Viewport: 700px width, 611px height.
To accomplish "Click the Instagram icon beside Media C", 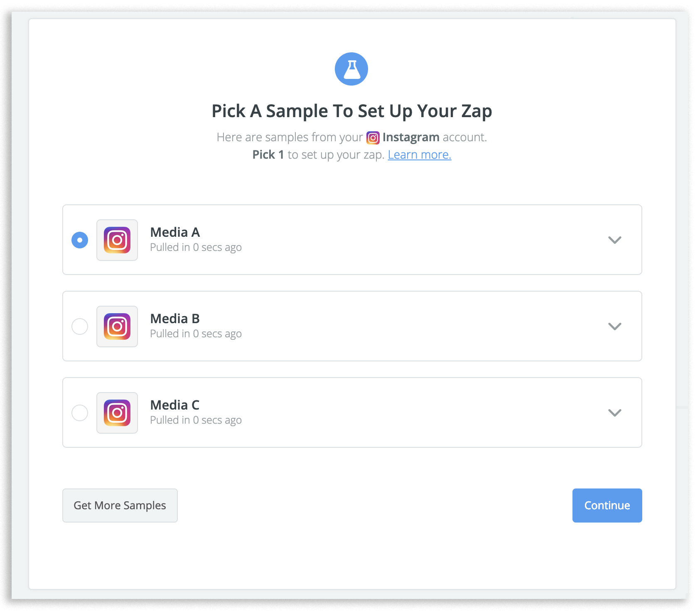I will click(x=117, y=413).
